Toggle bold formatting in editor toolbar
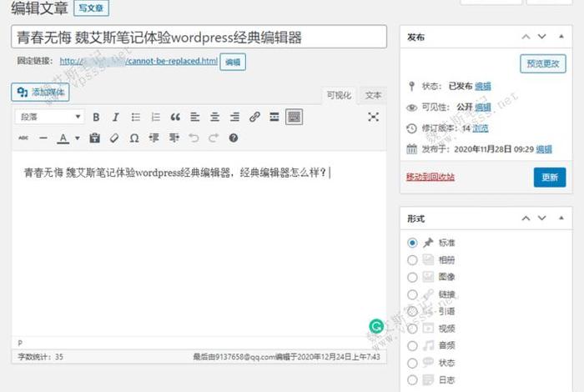 pos(96,118)
